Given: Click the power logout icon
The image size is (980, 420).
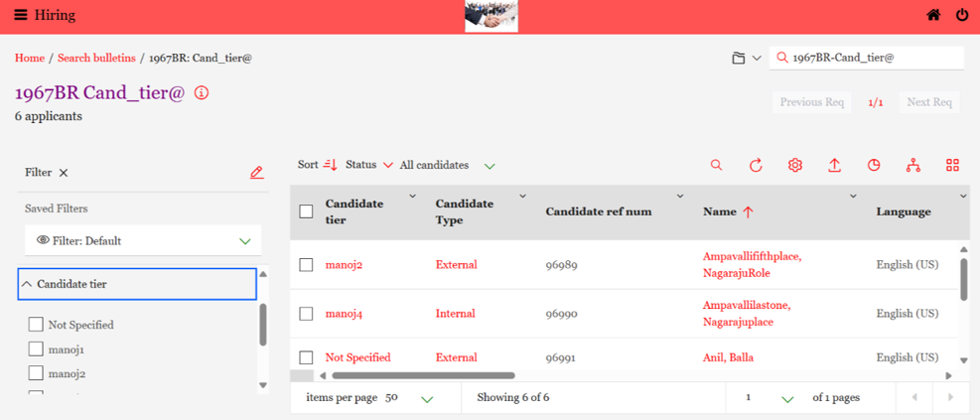Looking at the screenshot, I should pyautogui.click(x=962, y=16).
